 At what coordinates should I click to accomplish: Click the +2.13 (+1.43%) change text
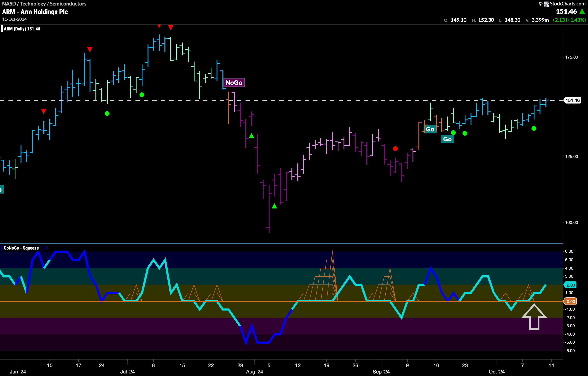coord(569,20)
